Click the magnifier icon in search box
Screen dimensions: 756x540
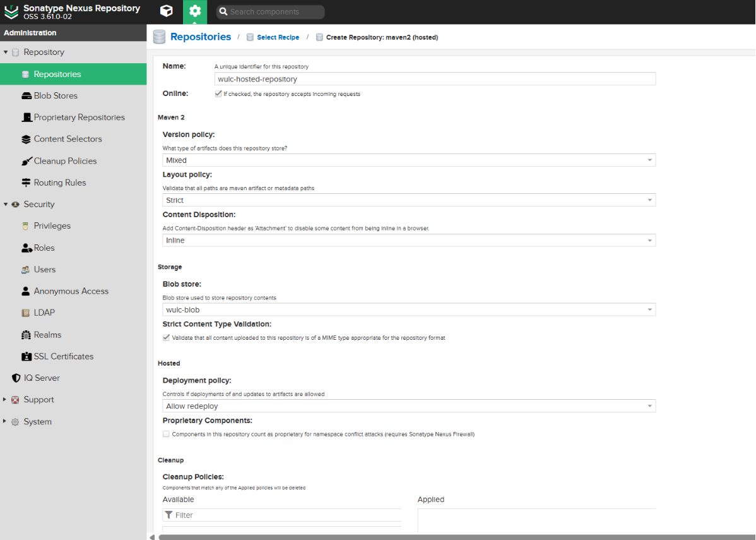(x=223, y=11)
